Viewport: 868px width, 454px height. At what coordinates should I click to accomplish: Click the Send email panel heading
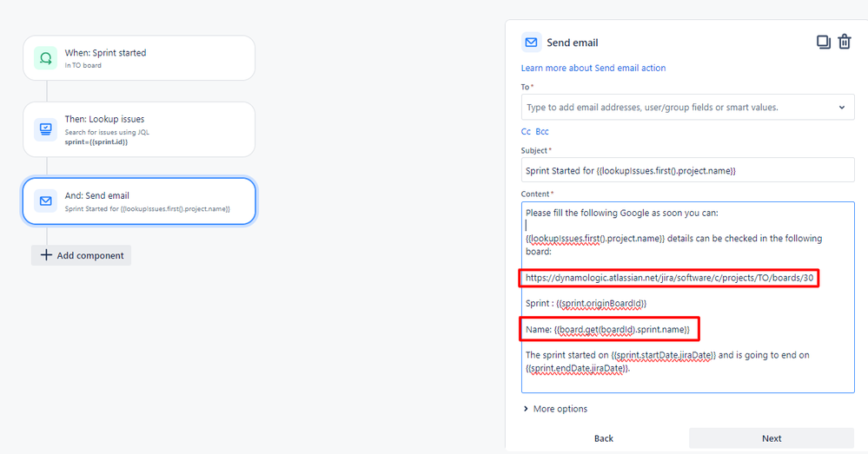pyautogui.click(x=573, y=43)
